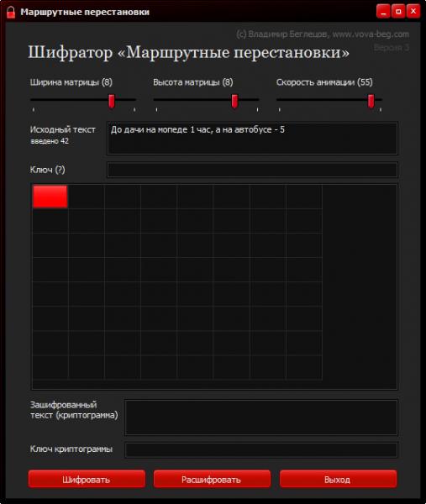Click the red highlighted matrix cell

pos(50,197)
